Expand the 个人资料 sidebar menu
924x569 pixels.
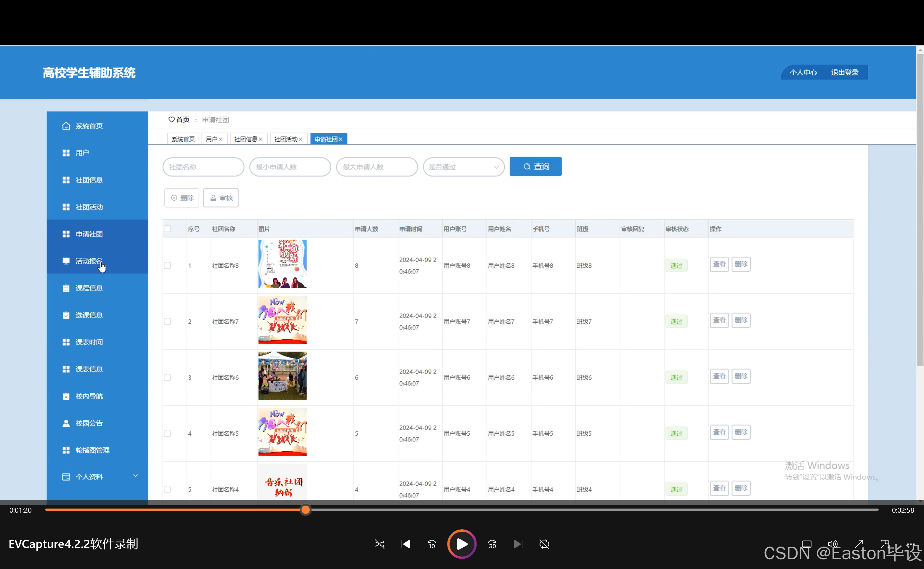click(135, 476)
